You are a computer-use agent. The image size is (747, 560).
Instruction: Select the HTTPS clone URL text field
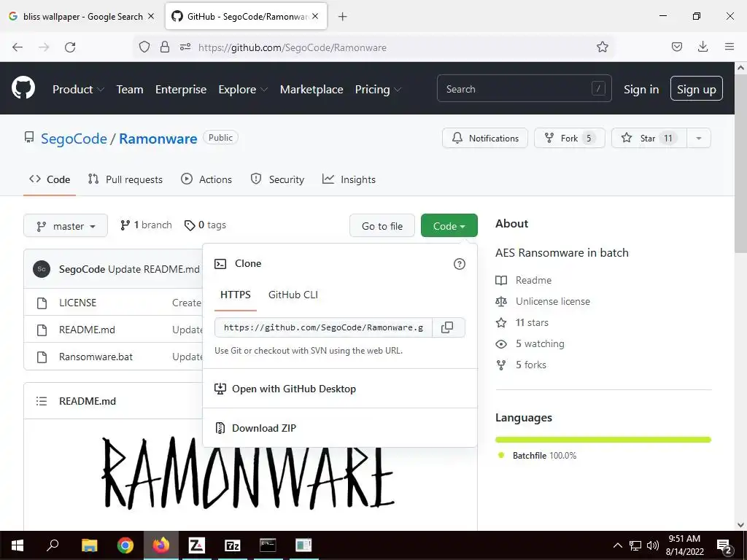click(323, 327)
